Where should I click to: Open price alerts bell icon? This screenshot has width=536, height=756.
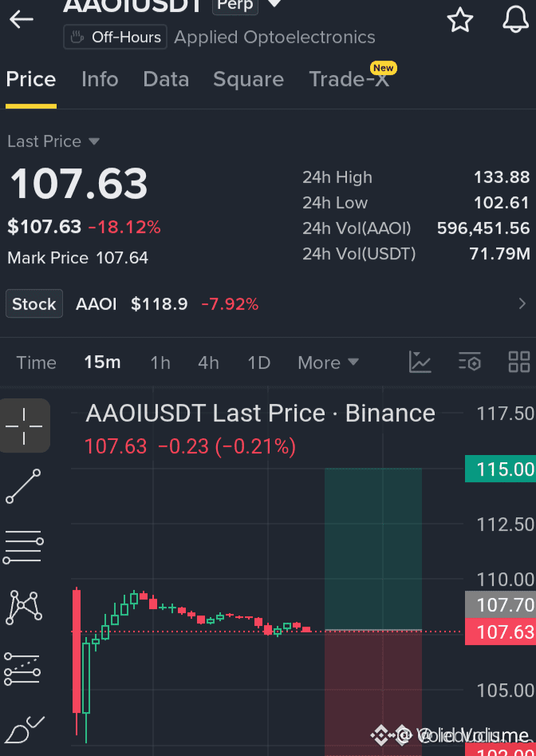[516, 19]
